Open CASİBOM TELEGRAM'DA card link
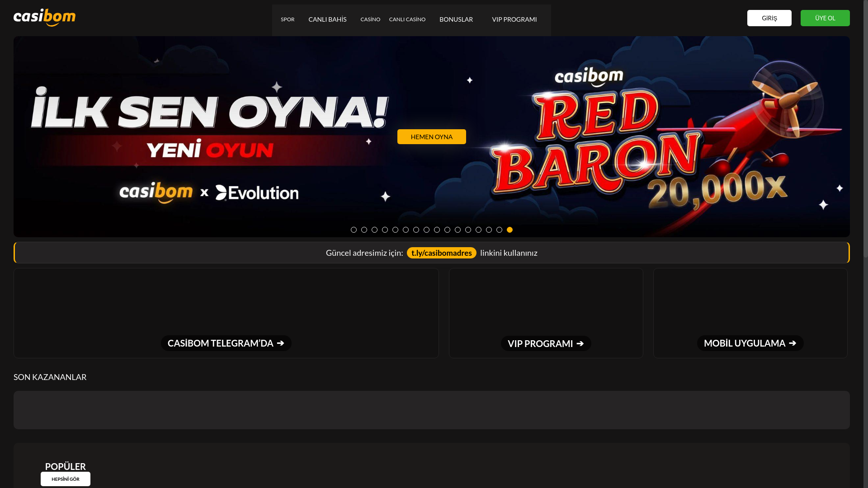Image resolution: width=868 pixels, height=488 pixels. click(226, 343)
